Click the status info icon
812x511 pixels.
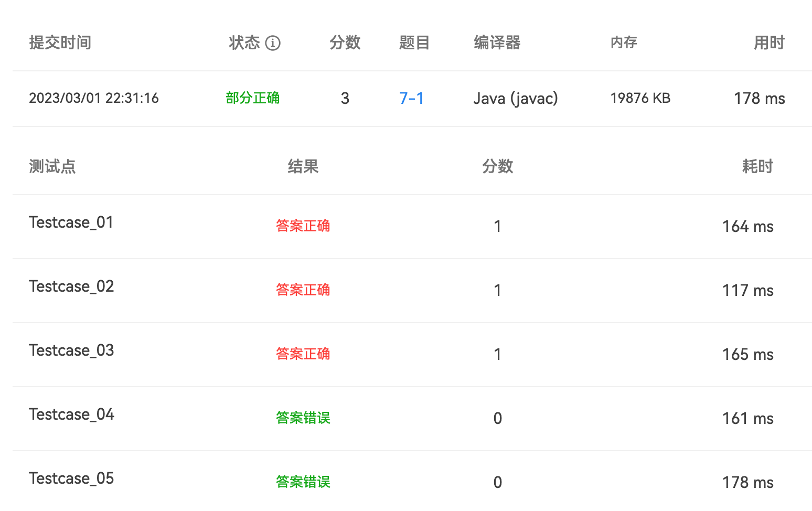click(273, 43)
